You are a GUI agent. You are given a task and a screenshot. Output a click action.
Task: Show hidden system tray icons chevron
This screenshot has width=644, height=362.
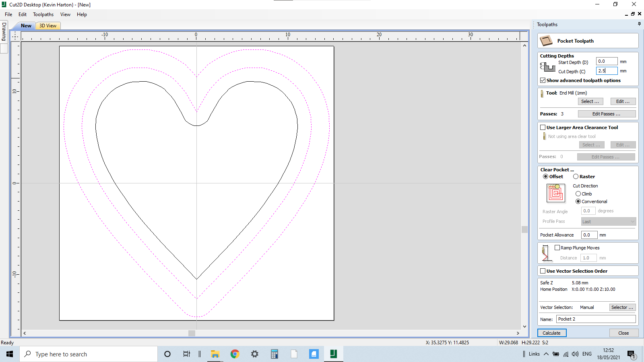click(x=546, y=354)
